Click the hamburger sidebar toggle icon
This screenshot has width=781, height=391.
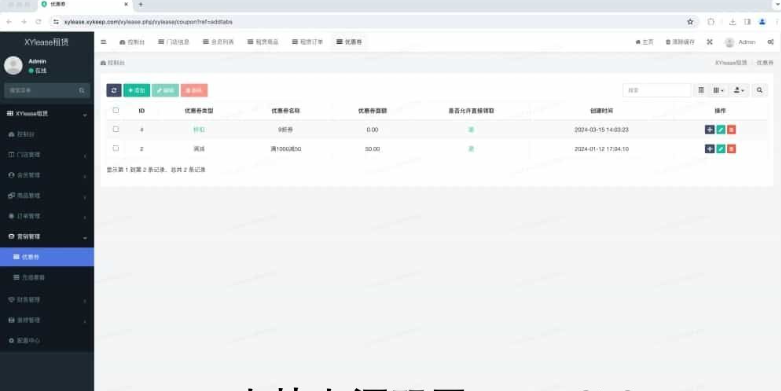click(104, 42)
